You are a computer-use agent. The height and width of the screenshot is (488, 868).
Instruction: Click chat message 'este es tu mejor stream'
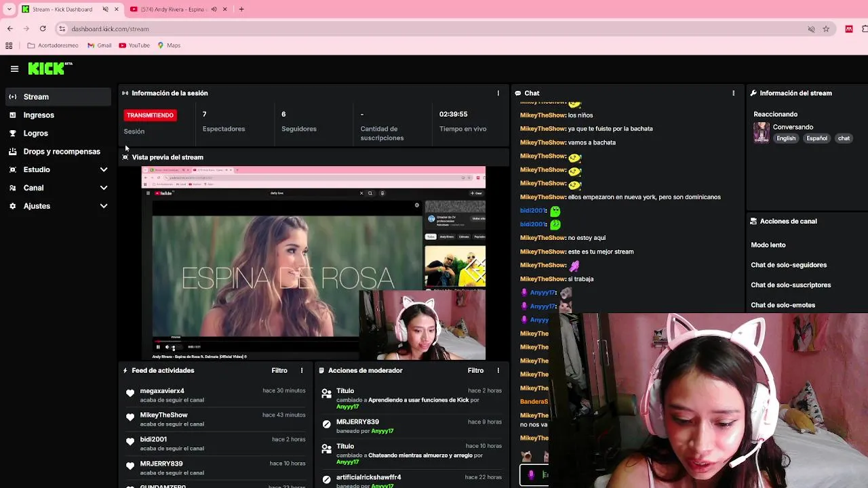(x=601, y=251)
